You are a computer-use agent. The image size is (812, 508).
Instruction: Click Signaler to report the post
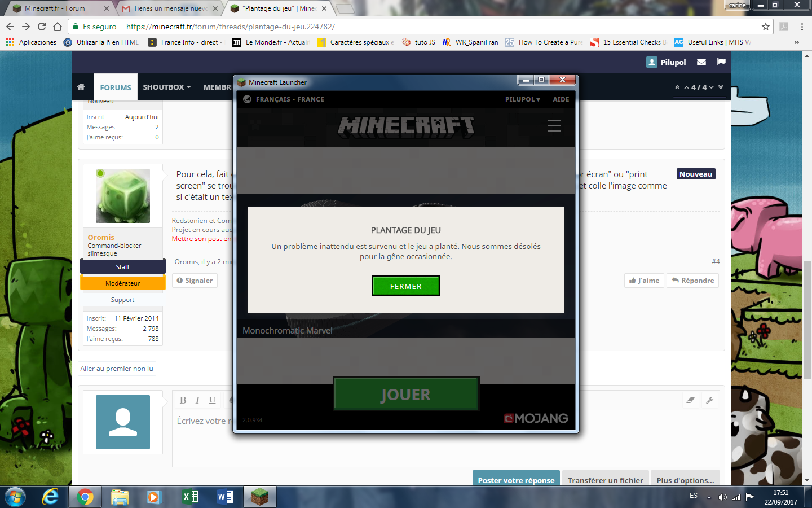(195, 281)
